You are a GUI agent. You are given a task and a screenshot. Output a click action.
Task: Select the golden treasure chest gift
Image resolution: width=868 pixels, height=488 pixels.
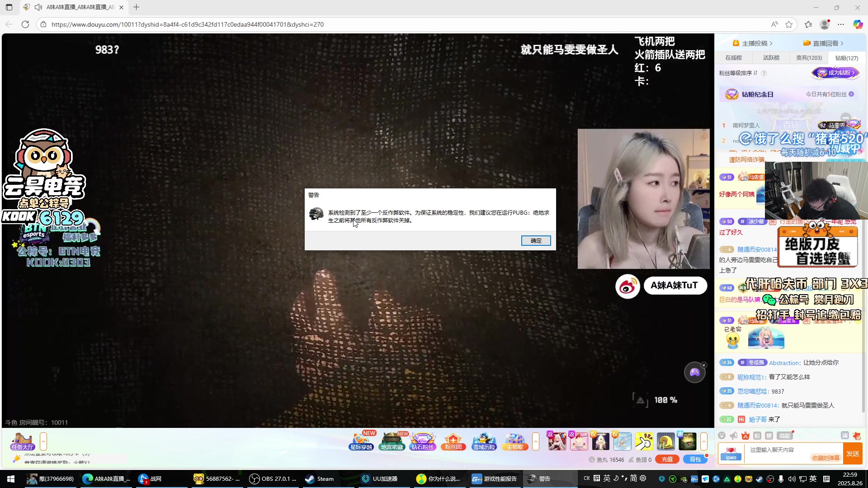687,441
